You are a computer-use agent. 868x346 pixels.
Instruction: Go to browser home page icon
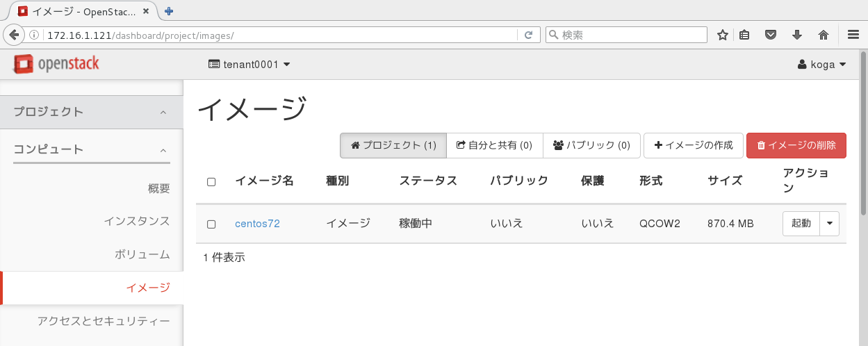(x=824, y=35)
